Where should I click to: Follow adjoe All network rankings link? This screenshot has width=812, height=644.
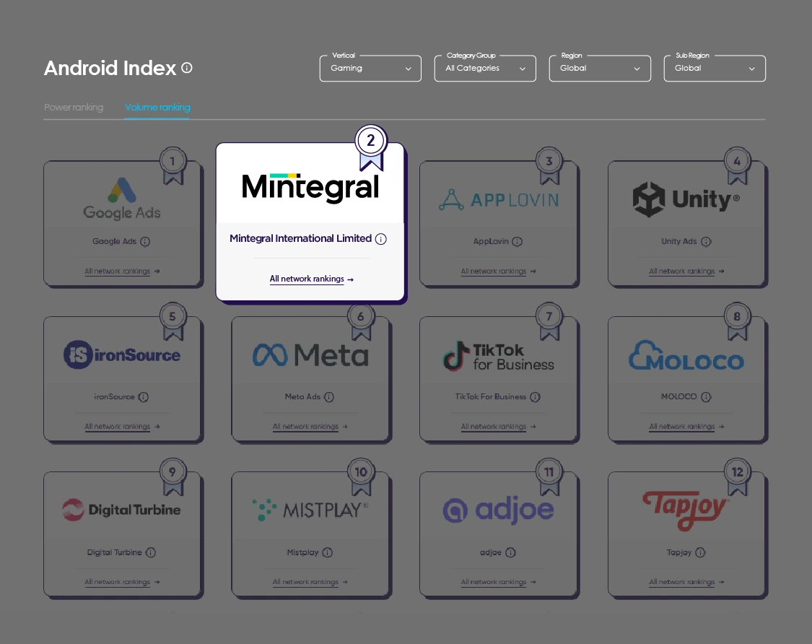499,582
